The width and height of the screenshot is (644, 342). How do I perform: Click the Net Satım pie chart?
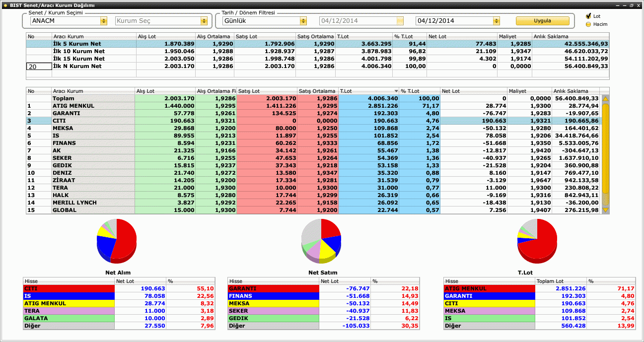[321, 241]
